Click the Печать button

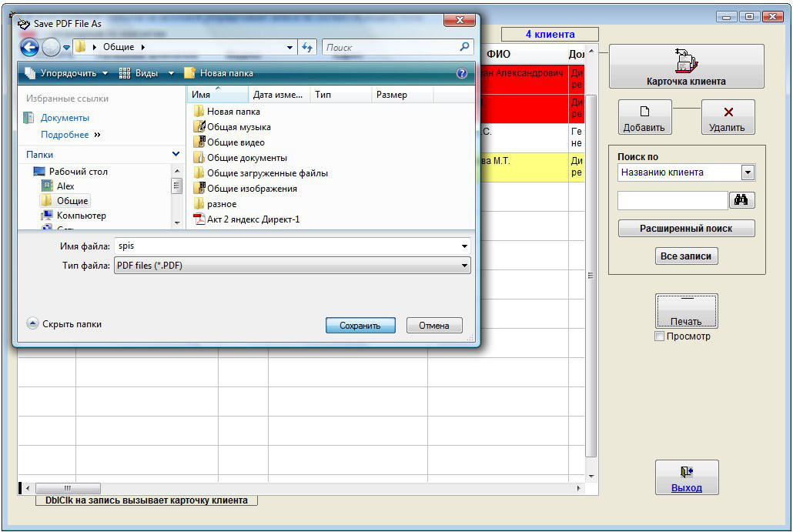[x=686, y=310]
